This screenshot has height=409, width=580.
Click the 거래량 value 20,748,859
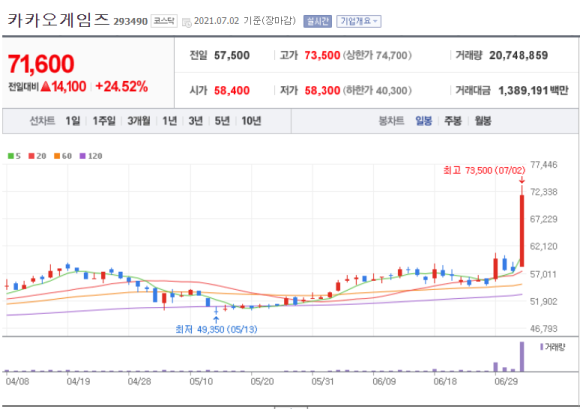point(518,55)
